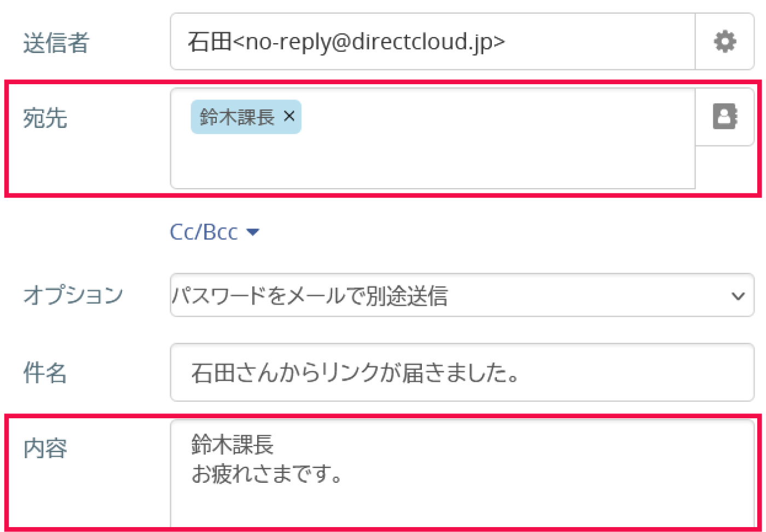Deselect 鈴木課長 from the recipients list
Viewport: 766px width, 532px height.
289,116
